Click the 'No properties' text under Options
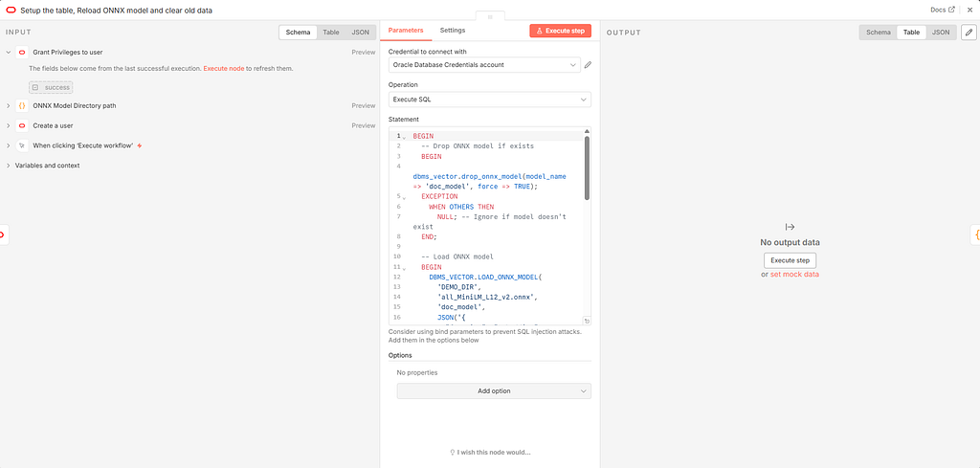The width and height of the screenshot is (980, 468). 417,373
